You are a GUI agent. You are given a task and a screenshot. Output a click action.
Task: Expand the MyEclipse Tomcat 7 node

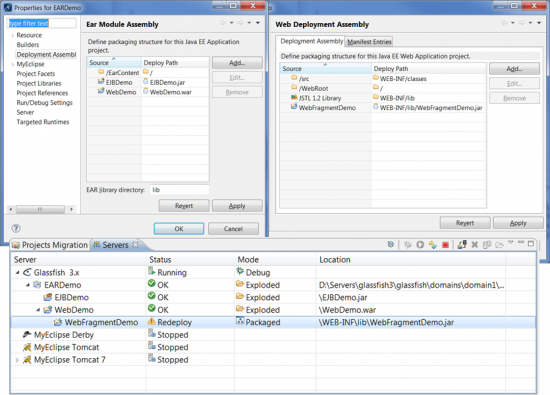17,360
